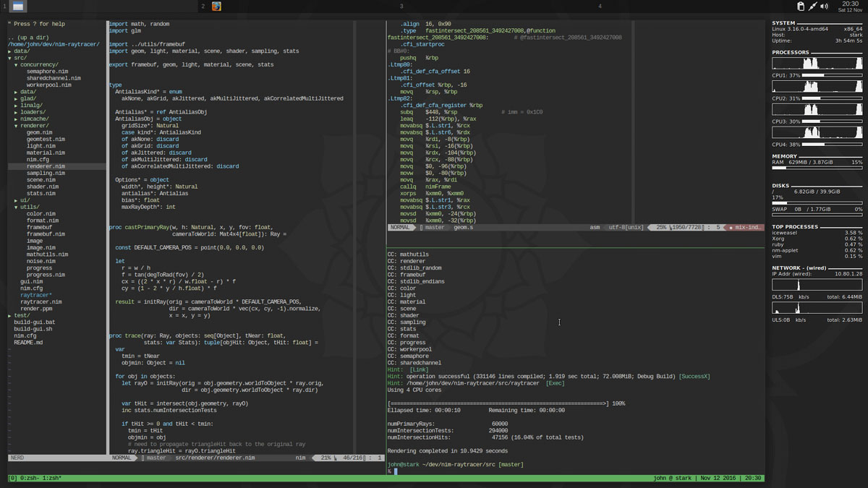Expand the linalg/ folder arrow
The image size is (868, 488).
tap(17, 106)
